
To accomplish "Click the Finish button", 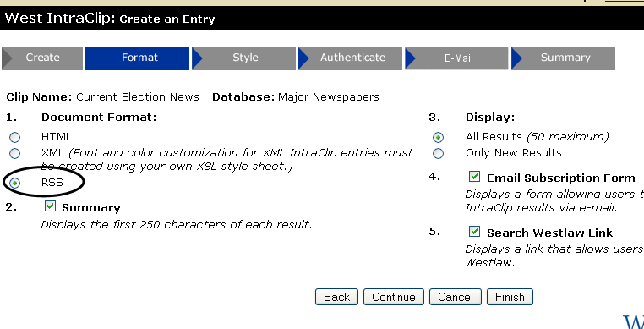I will tap(510, 297).
